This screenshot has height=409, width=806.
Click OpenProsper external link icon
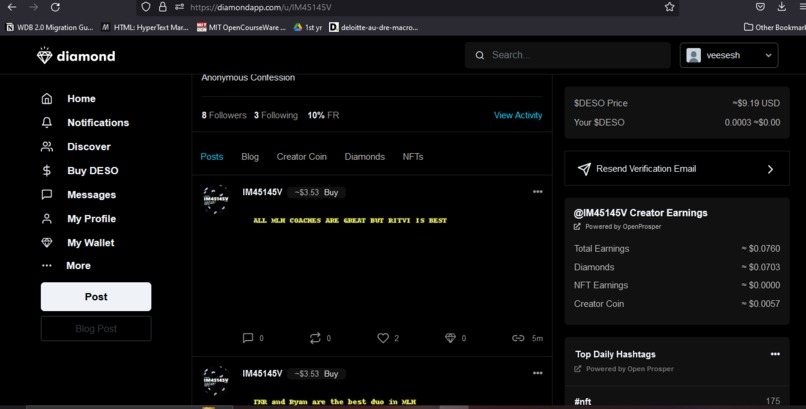[577, 227]
